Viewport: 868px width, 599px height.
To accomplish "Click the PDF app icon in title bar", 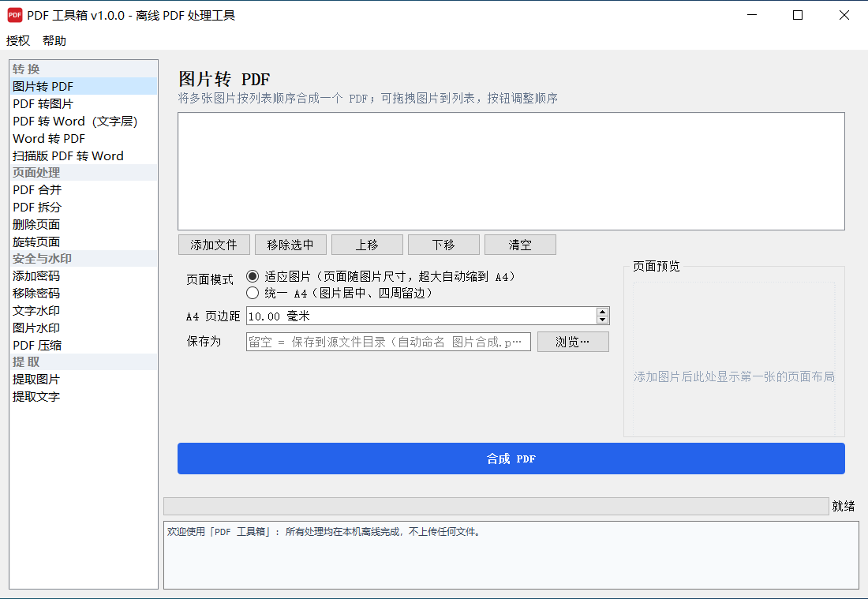I will [x=15, y=15].
